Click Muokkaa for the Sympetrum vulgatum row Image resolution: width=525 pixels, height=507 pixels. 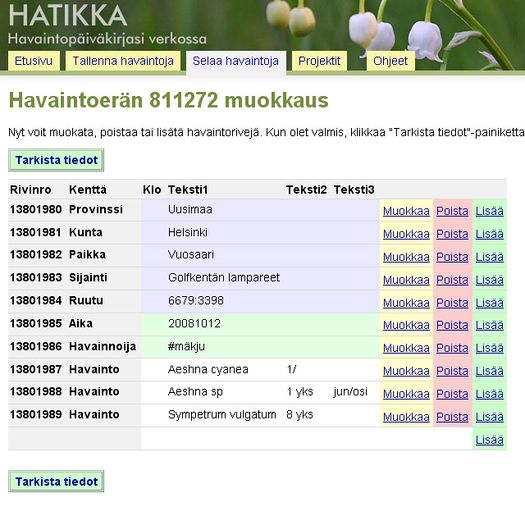(406, 417)
